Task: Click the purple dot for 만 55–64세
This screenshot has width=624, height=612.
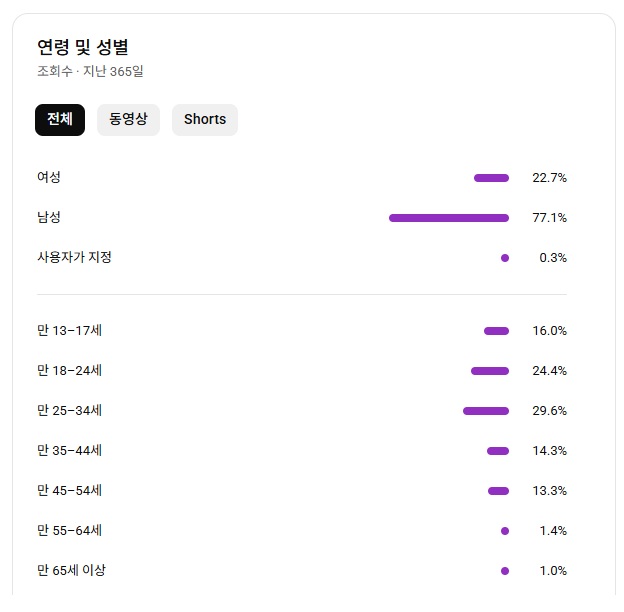Action: click(x=505, y=531)
